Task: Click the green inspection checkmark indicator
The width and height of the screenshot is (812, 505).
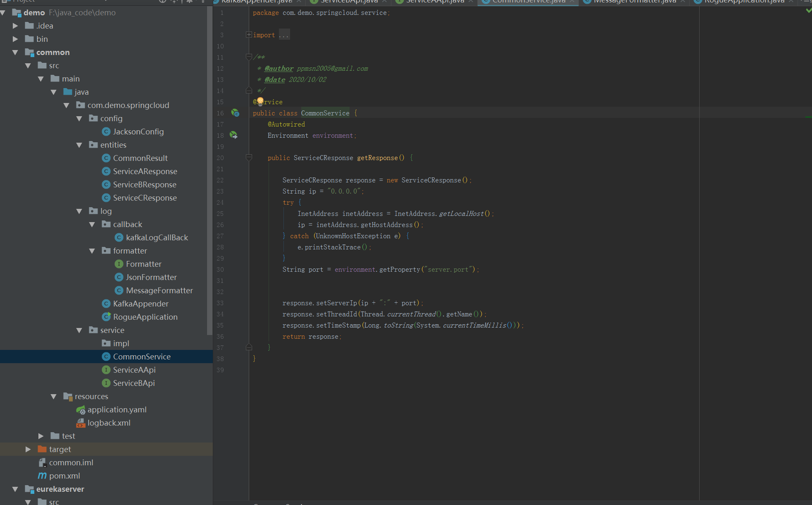Action: click(808, 10)
